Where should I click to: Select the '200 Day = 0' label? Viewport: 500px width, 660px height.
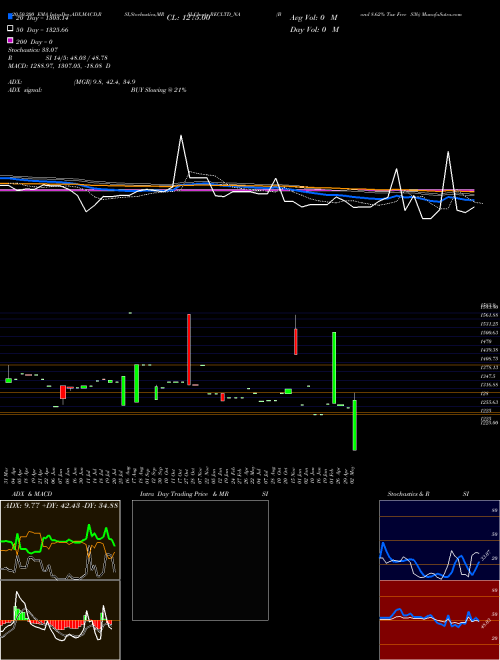point(34,42)
